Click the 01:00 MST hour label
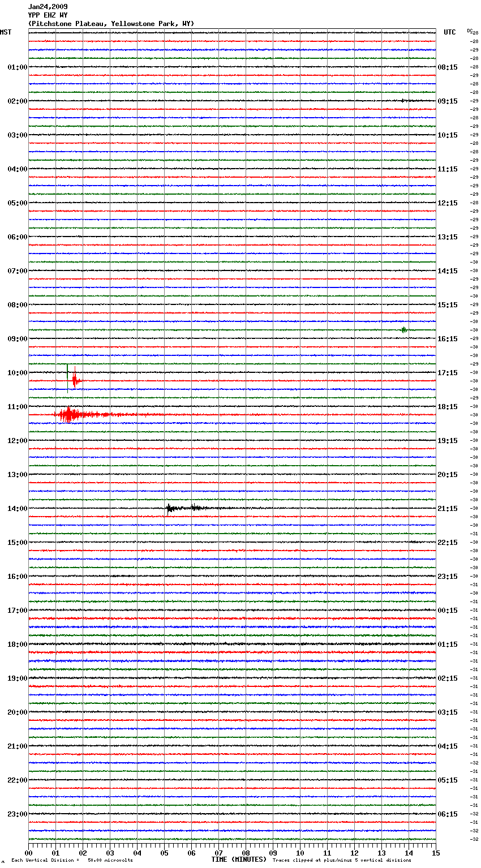This screenshot has width=481, height=868. [18, 67]
